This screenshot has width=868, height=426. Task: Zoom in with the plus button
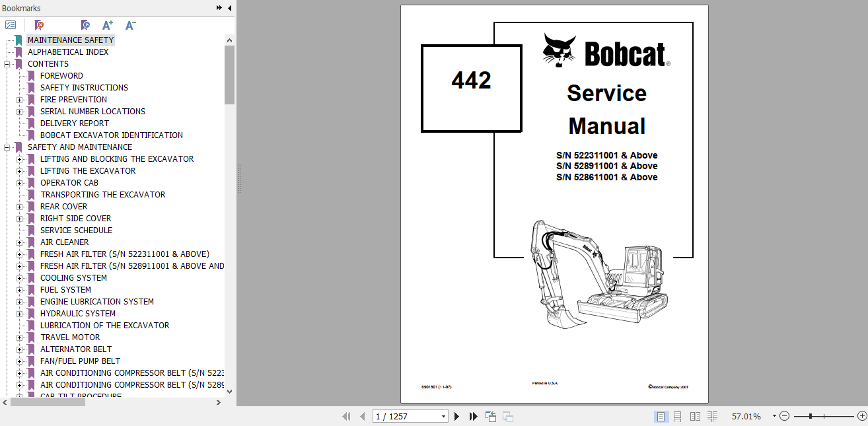[x=861, y=416]
